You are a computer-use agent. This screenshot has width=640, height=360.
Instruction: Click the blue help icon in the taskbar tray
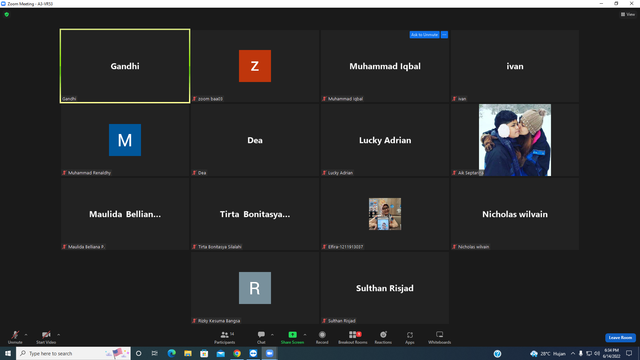click(497, 353)
